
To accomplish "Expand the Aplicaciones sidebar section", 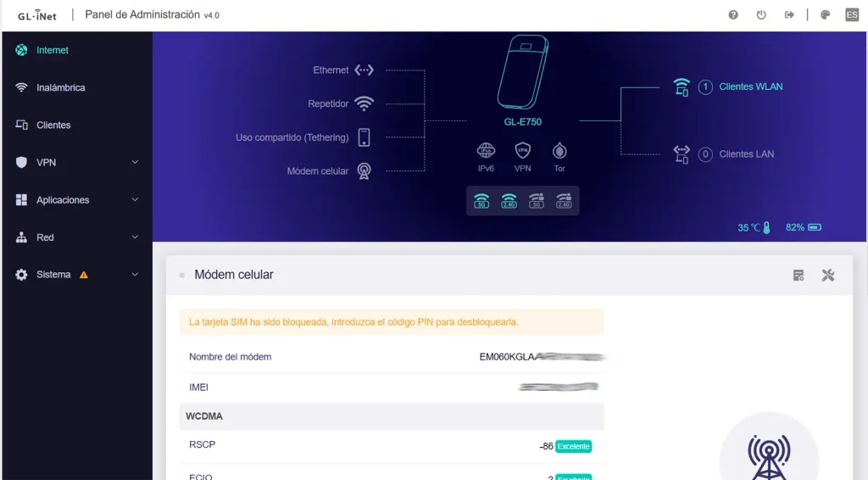I will 77,200.
